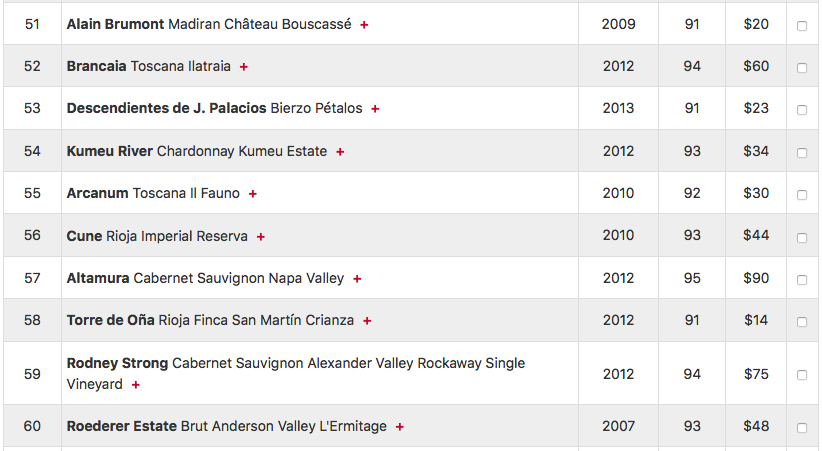Click the Torre de Oña wine name
Viewport: 823px width, 451px height.
210,320
